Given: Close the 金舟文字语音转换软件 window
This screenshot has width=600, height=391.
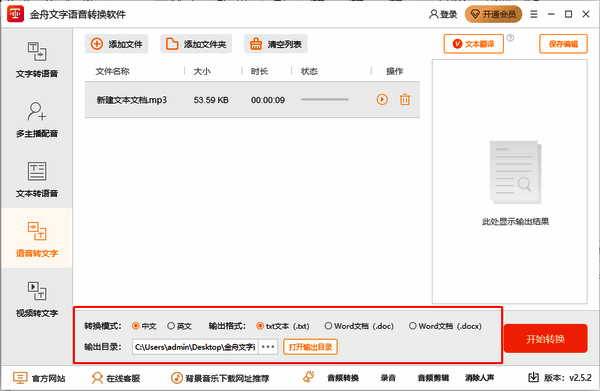Looking at the screenshot, I should click(586, 14).
